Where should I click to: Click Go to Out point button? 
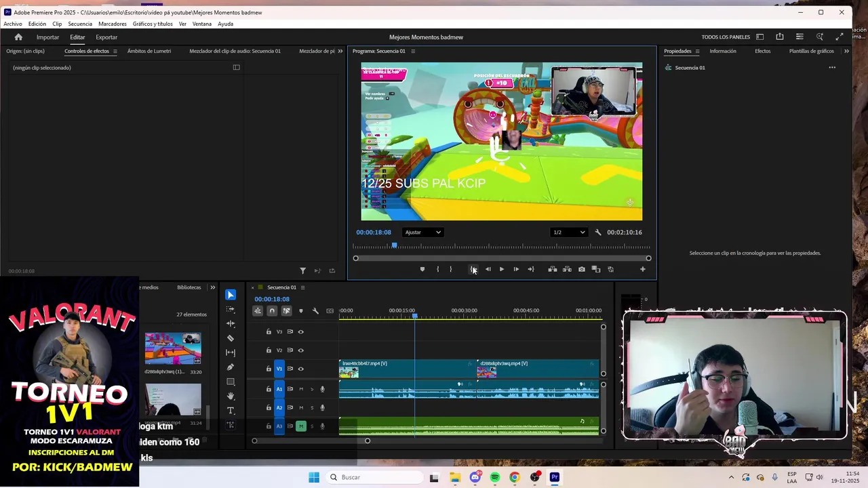(531, 269)
